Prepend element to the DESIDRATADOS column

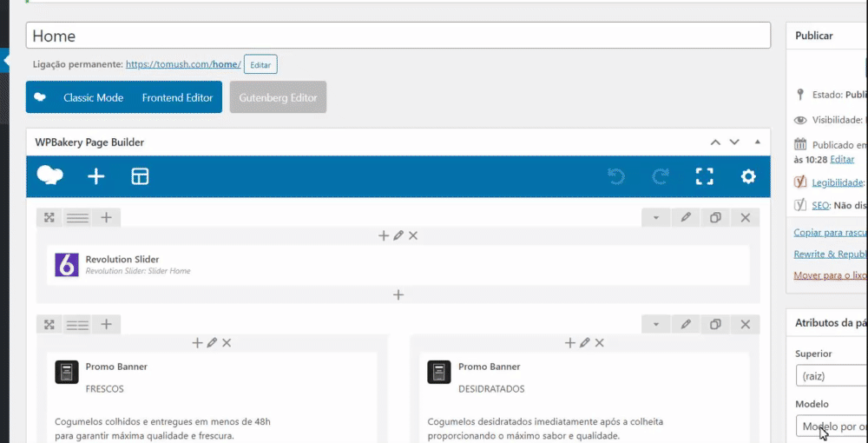570,343
